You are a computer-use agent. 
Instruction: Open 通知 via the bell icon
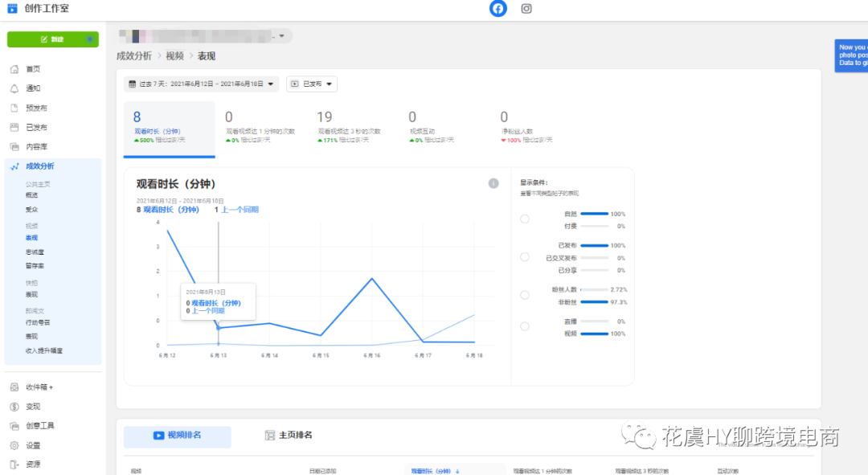click(x=14, y=88)
